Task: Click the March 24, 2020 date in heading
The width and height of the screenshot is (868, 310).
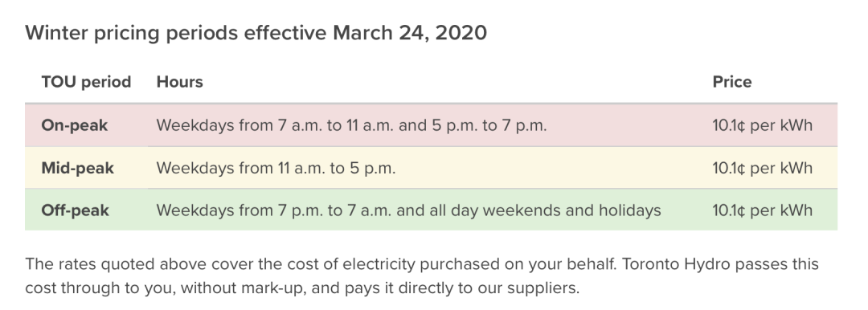Action: pyautogui.click(x=410, y=33)
